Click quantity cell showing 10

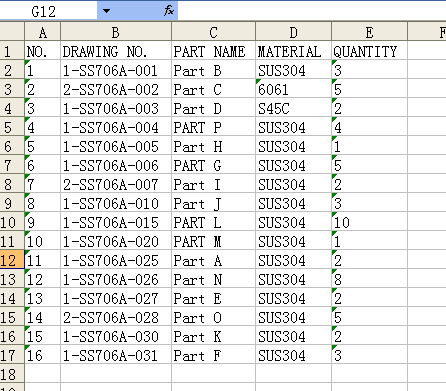pos(369,222)
